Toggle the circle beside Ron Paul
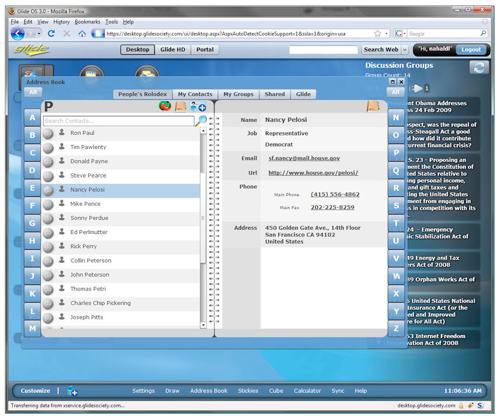 click(x=48, y=133)
